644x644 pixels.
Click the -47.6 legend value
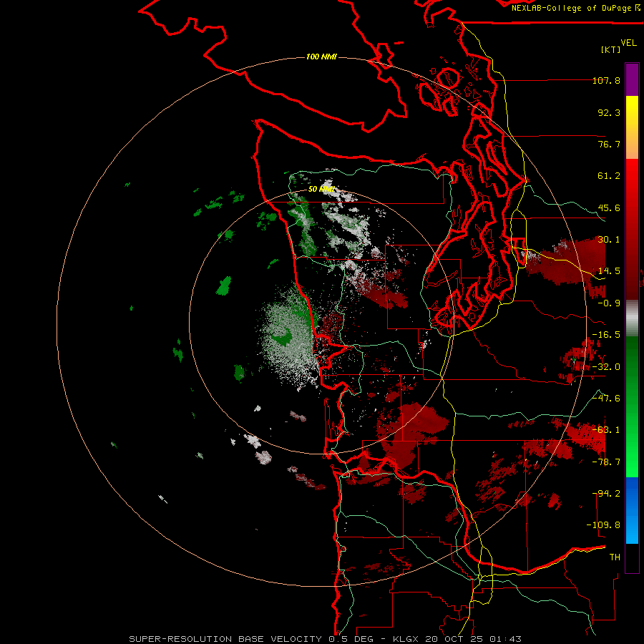point(606,399)
